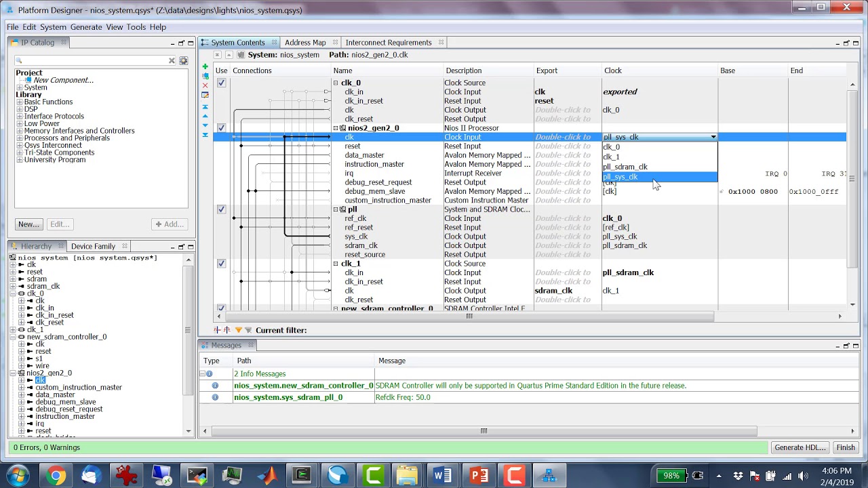Switch to the Address Map tab

305,42
